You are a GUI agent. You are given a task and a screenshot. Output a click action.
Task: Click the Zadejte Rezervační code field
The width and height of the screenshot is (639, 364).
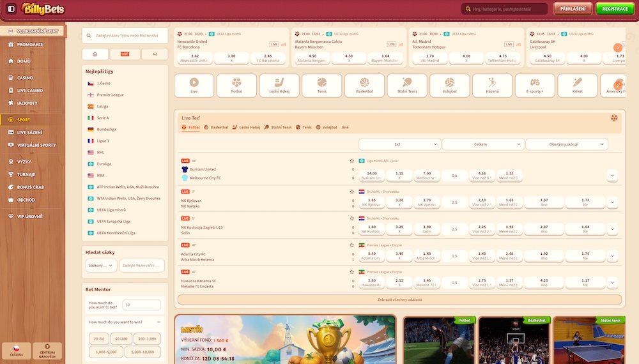pos(142,266)
